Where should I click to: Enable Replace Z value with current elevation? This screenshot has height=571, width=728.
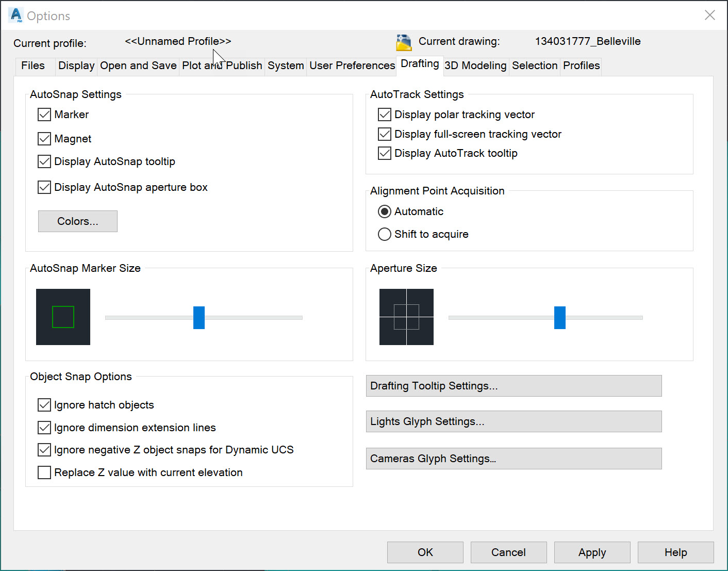pos(44,472)
